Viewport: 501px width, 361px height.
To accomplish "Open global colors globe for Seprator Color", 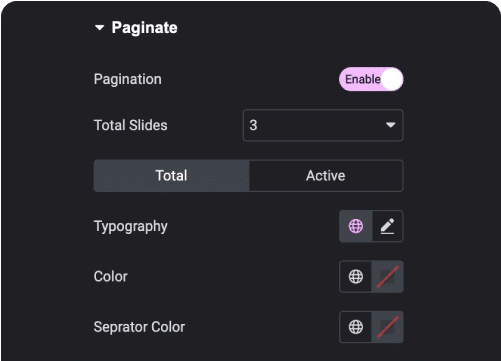I will (356, 327).
